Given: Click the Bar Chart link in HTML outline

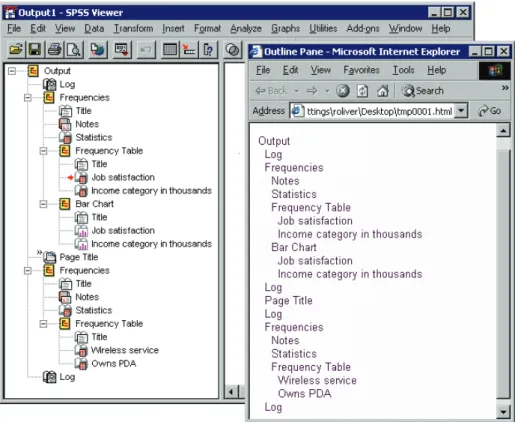Looking at the screenshot, I should click(x=294, y=247).
